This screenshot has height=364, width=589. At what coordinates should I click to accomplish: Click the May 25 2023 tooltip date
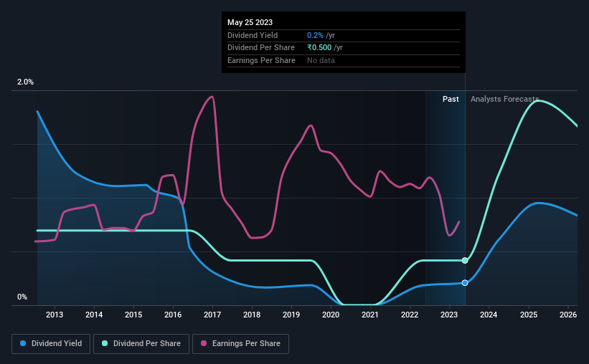pyautogui.click(x=250, y=22)
